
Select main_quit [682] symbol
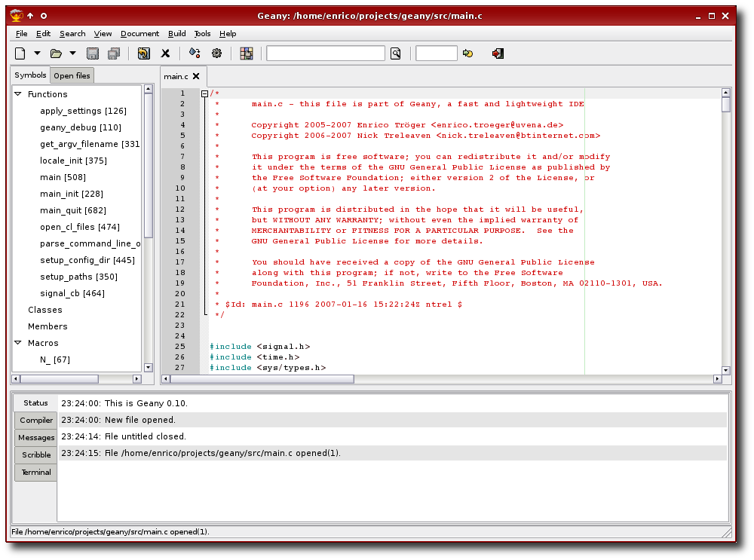[73, 210]
